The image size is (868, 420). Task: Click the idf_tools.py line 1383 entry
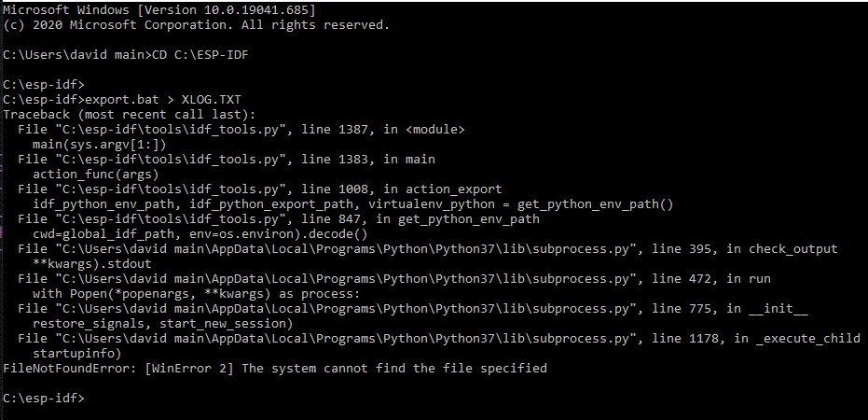point(227,160)
